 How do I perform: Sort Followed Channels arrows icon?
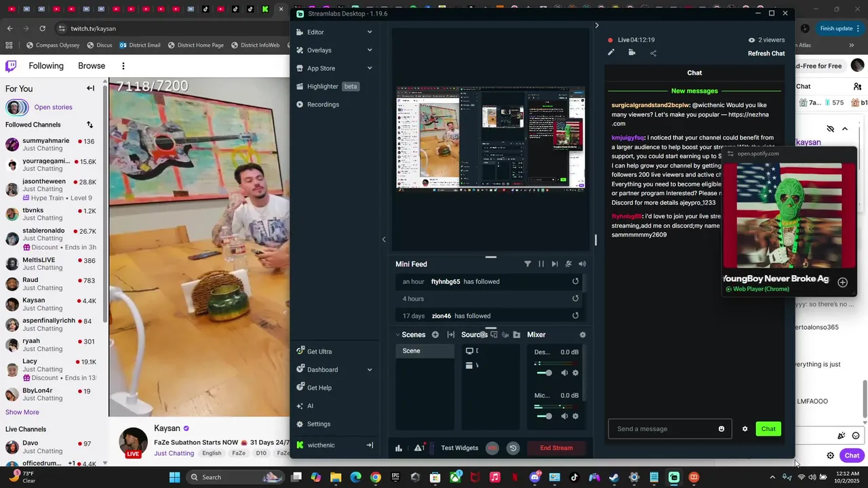(x=90, y=125)
